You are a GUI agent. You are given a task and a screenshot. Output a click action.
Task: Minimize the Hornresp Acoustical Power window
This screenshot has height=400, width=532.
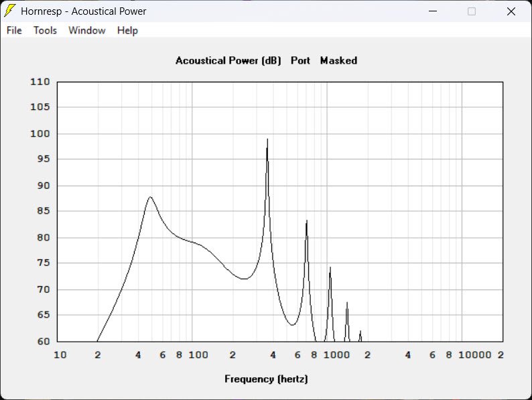click(433, 11)
